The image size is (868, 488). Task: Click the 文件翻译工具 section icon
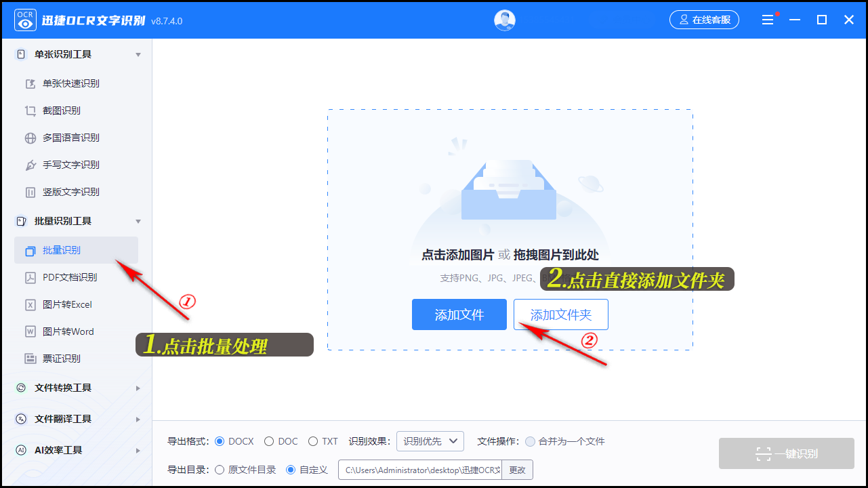[21, 419]
